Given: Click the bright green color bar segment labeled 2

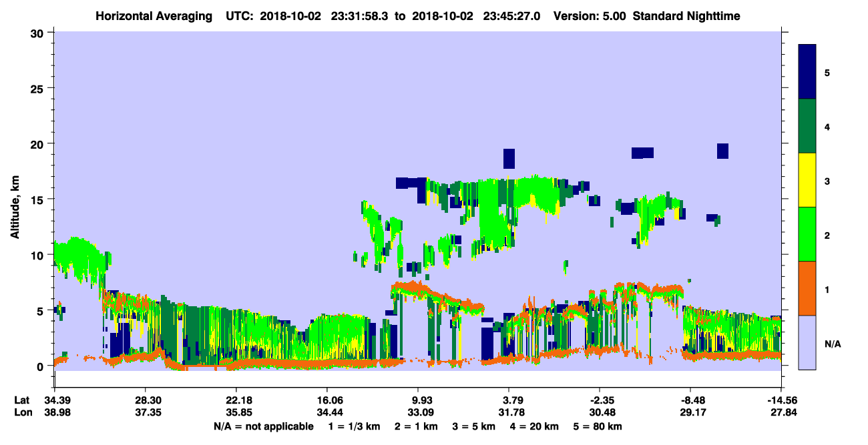Looking at the screenshot, I should pyautogui.click(x=807, y=234).
